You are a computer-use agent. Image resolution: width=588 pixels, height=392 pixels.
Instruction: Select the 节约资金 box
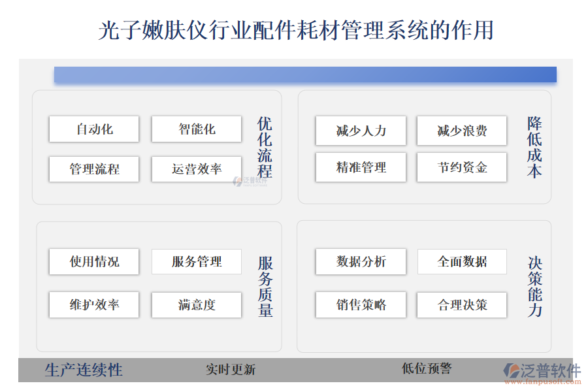point(461,167)
